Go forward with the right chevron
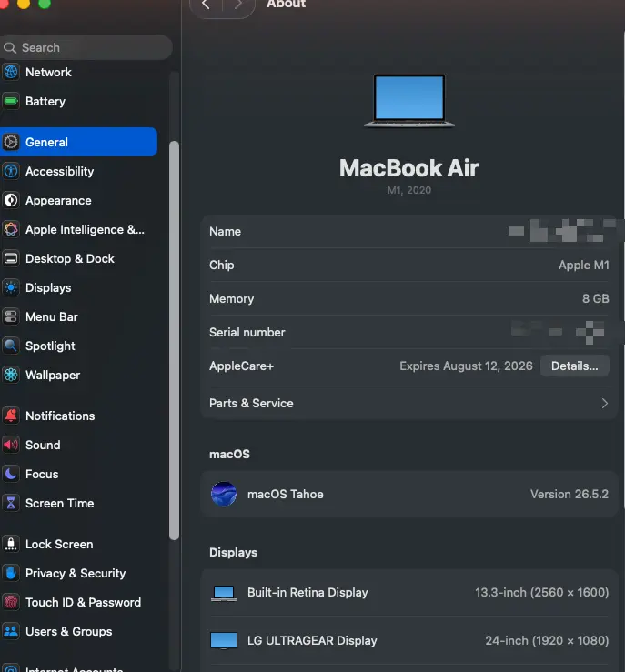The height and width of the screenshot is (672, 625). 238,5
